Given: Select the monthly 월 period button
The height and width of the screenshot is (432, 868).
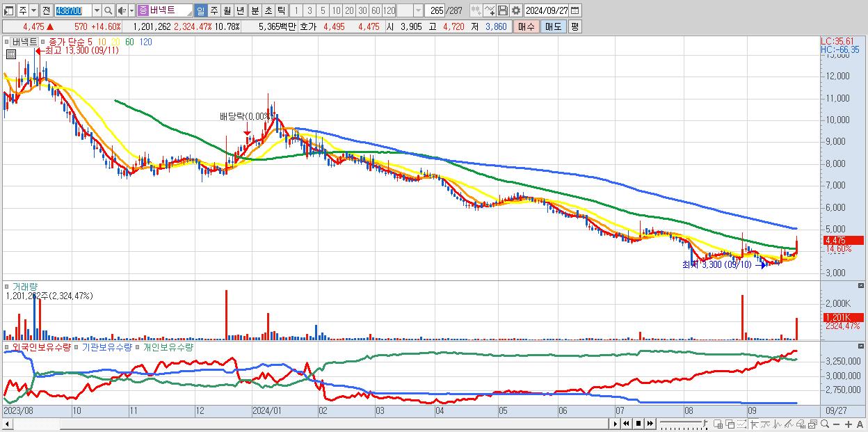Looking at the screenshot, I should point(227,10).
